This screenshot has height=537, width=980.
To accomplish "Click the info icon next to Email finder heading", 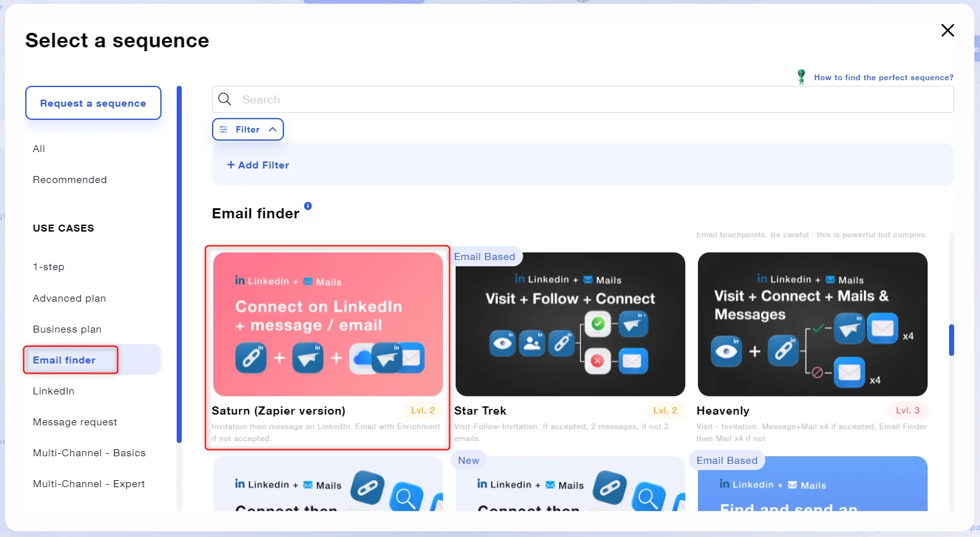I will [x=308, y=206].
